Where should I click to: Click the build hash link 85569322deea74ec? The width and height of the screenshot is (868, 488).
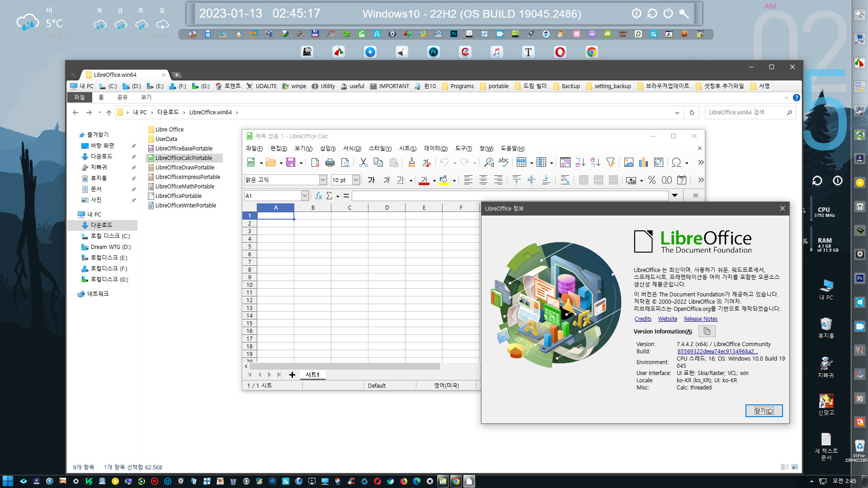(717, 352)
